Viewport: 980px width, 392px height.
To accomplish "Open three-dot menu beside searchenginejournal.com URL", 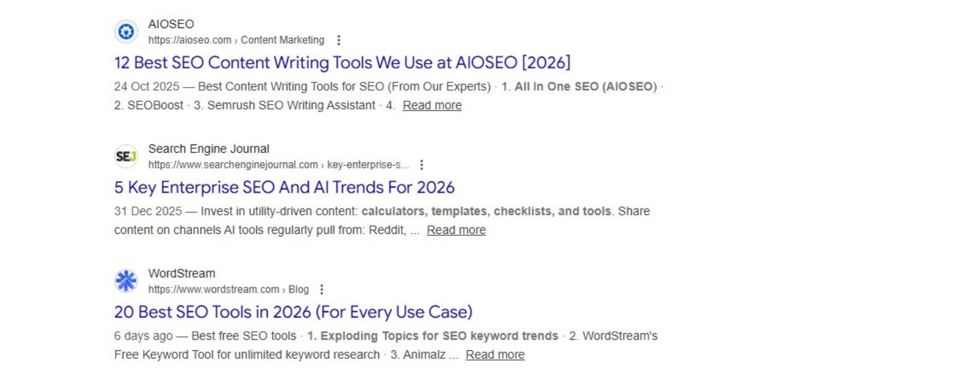I will pyautogui.click(x=421, y=165).
